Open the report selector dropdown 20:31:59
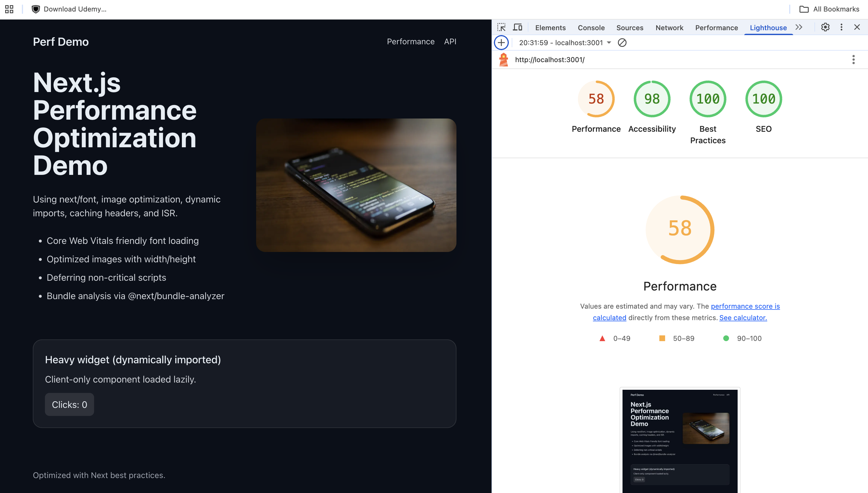This screenshot has width=868, height=493. click(x=565, y=43)
